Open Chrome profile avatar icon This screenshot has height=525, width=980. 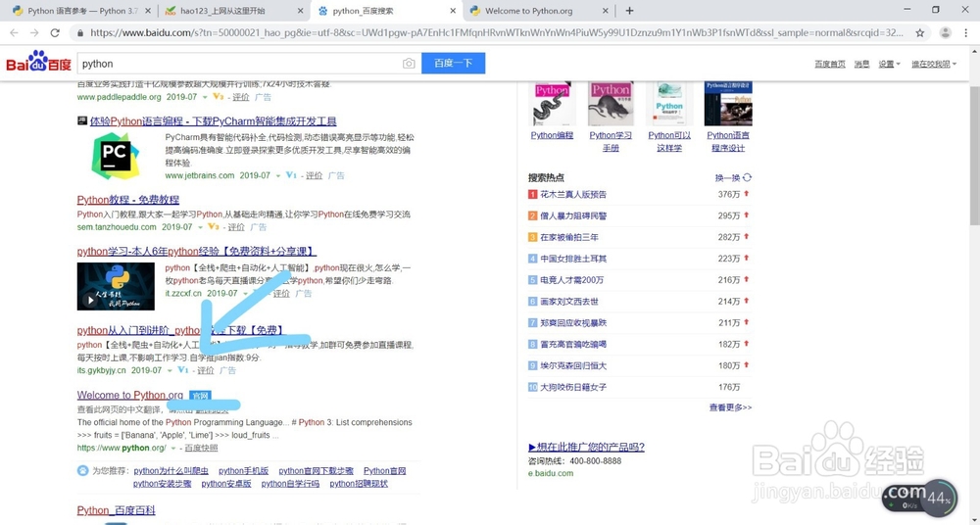point(945,32)
